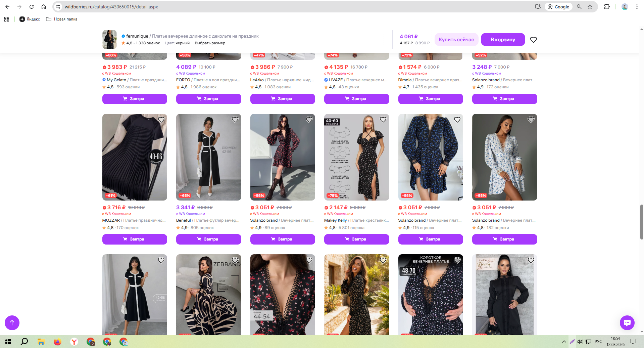Open the Chrome three-dot menu

click(637, 7)
